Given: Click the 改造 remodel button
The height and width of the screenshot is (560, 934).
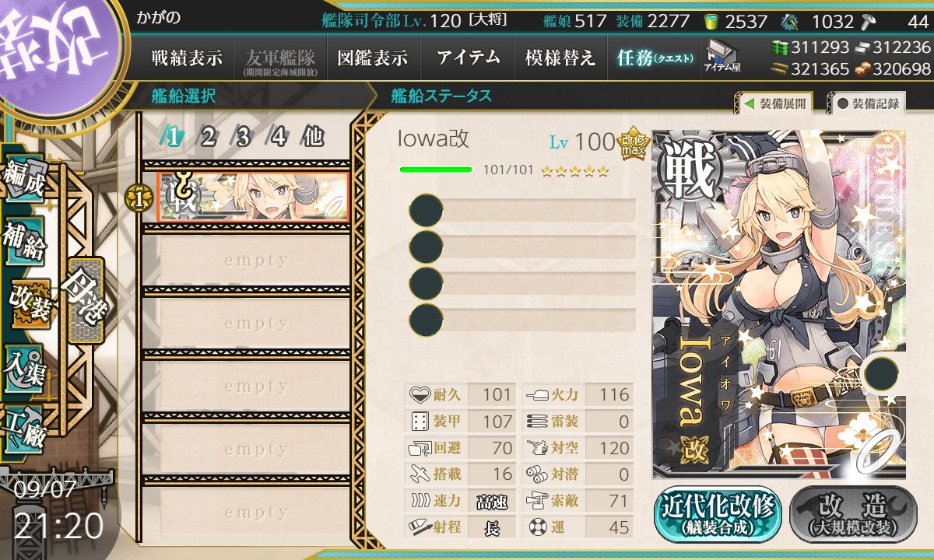Looking at the screenshot, I should coord(853,514).
